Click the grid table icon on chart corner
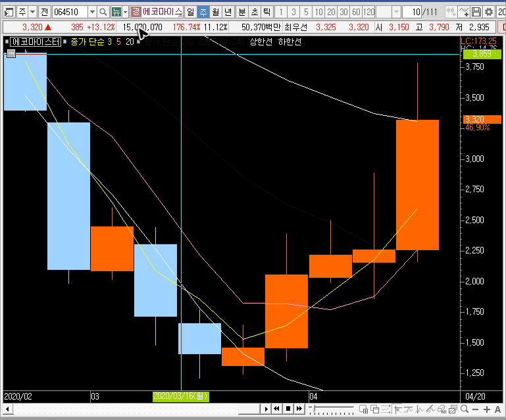 11,53
